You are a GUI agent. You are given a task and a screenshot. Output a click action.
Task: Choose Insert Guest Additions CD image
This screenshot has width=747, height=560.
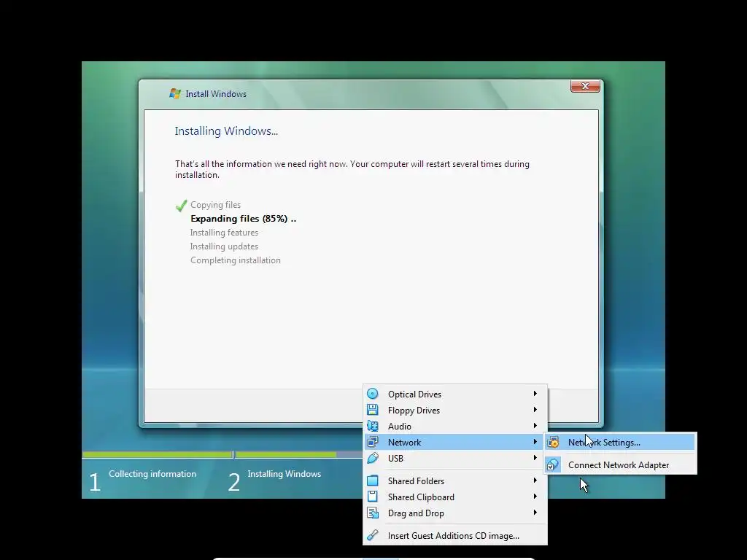coord(455,536)
